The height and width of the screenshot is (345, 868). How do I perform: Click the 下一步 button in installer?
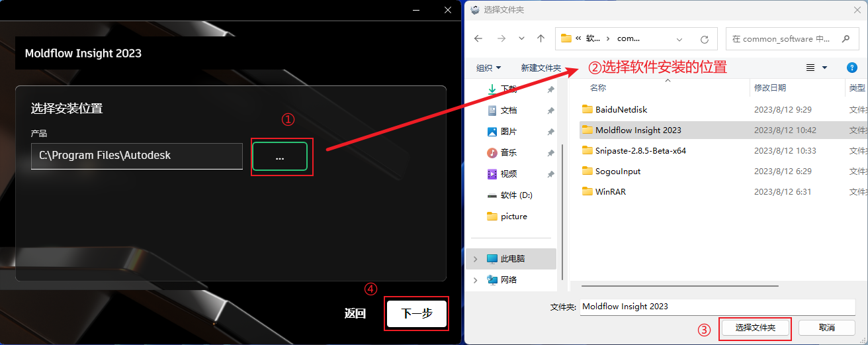point(417,313)
